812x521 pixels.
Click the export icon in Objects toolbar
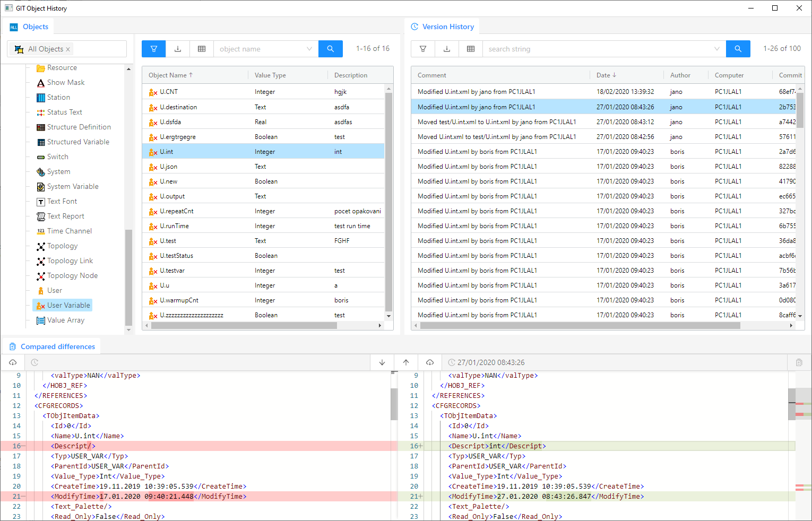coord(178,49)
